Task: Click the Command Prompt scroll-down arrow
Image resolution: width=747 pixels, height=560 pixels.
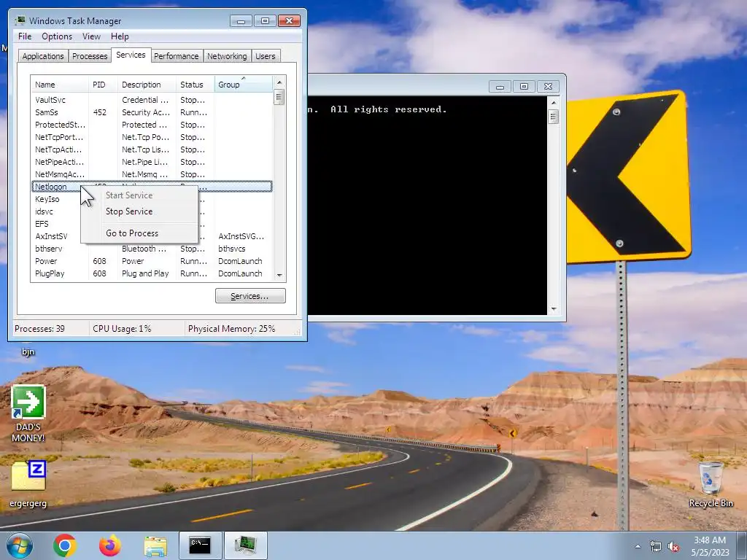Action: (553, 309)
